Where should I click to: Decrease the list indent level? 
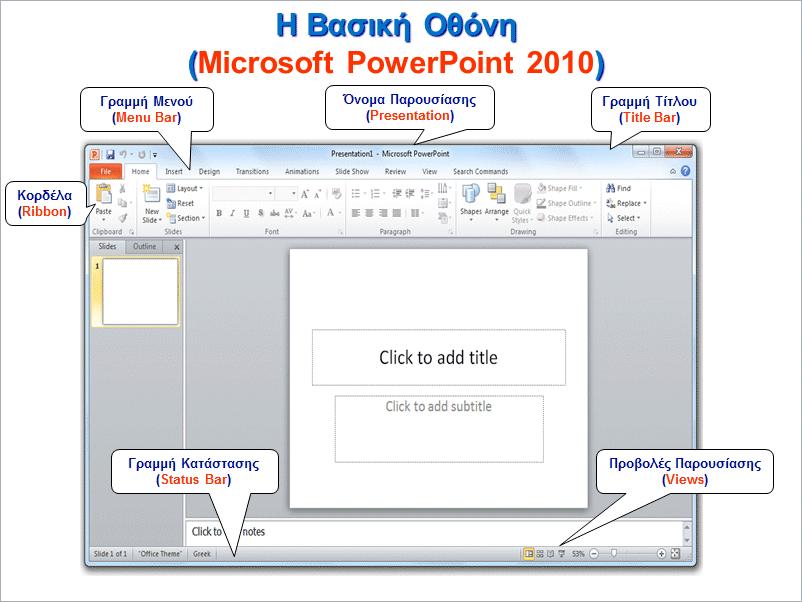tap(397, 193)
